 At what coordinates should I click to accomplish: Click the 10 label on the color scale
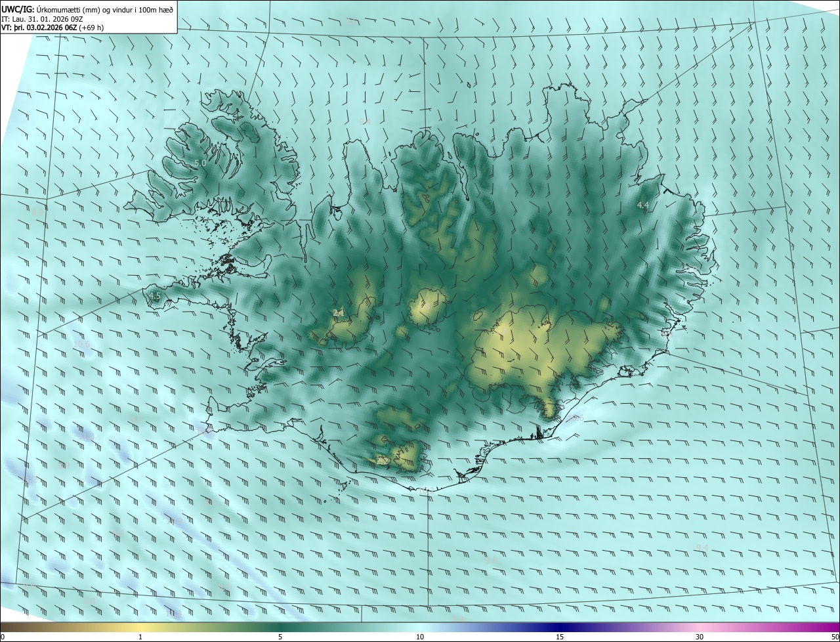point(420,637)
